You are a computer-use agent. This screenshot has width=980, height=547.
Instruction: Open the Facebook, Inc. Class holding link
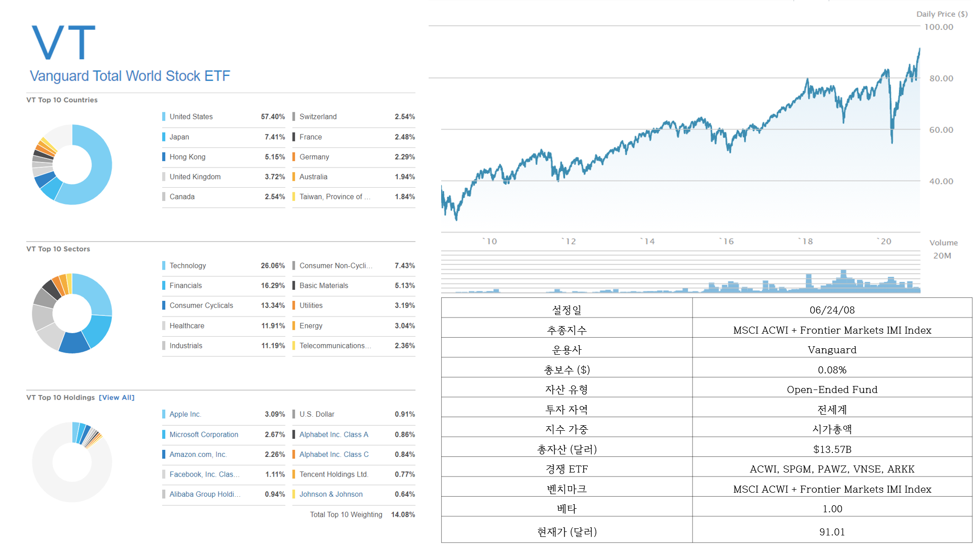pyautogui.click(x=204, y=475)
